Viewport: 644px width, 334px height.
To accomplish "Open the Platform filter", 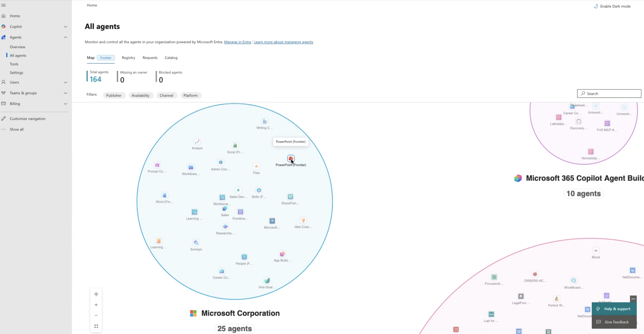I will click(190, 95).
